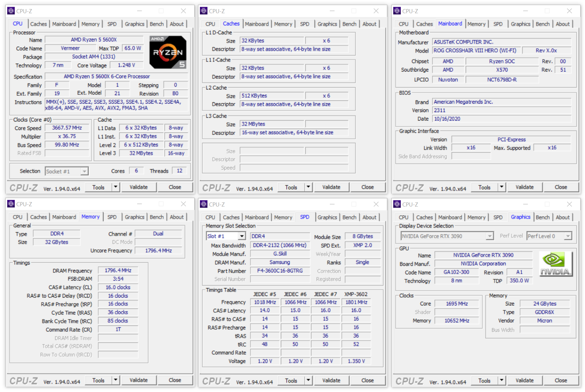Expand Tools arrow in the Memory timings window

(116, 380)
